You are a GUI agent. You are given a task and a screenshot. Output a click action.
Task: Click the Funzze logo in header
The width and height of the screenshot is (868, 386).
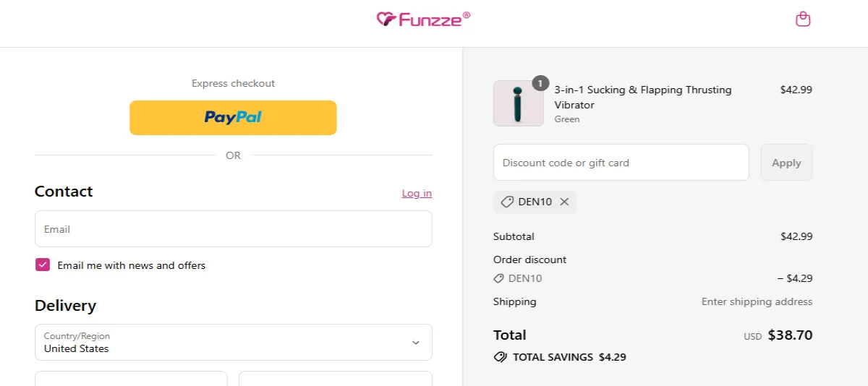click(424, 19)
